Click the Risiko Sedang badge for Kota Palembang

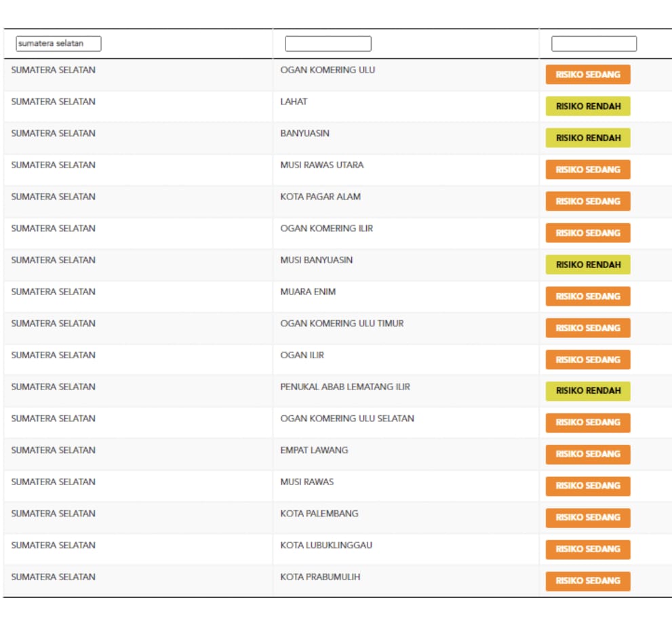588,518
